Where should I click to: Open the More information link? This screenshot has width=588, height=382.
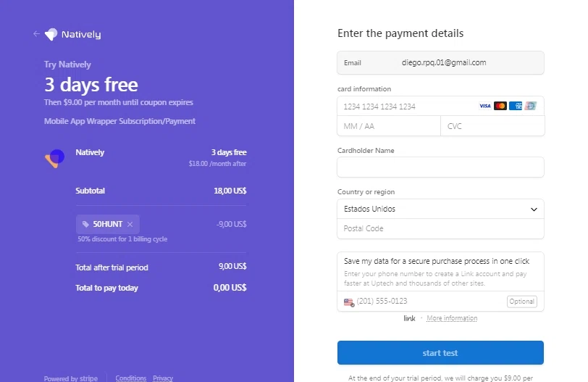point(452,318)
